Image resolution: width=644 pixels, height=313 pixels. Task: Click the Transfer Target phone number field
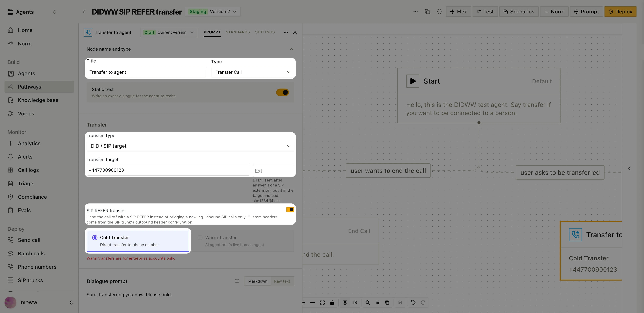168,170
